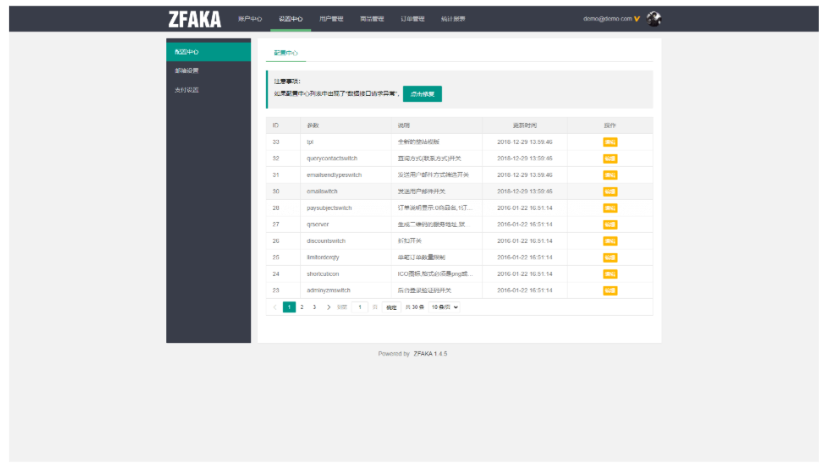Edit the querycontactswitch parameter
Image resolution: width=829 pixels, height=474 pixels.
point(609,158)
